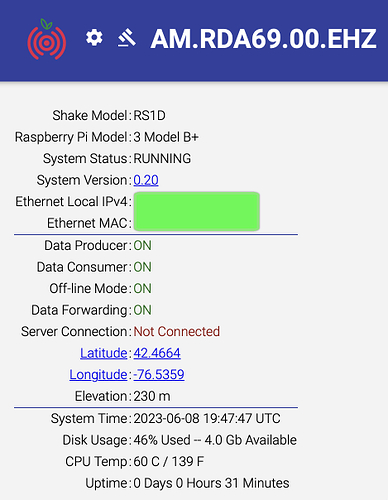This screenshot has width=388, height=500.
Task: Select Shake Model value RS1D
Action: pos(149,116)
